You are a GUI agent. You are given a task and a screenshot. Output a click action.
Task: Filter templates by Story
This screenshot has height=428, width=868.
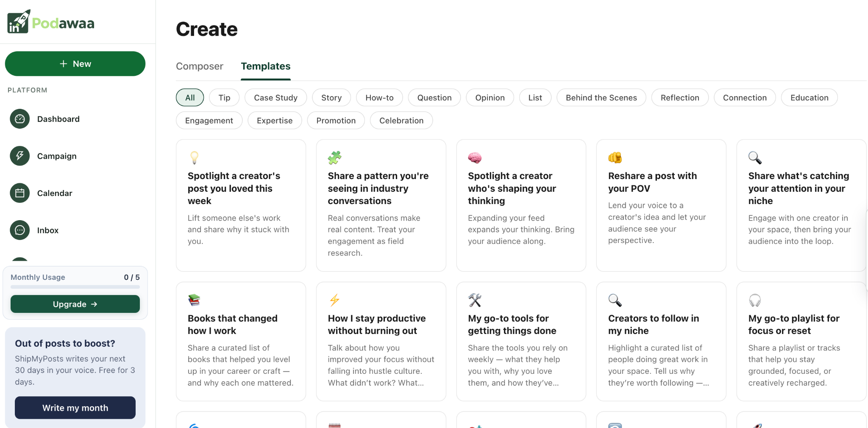(x=331, y=97)
